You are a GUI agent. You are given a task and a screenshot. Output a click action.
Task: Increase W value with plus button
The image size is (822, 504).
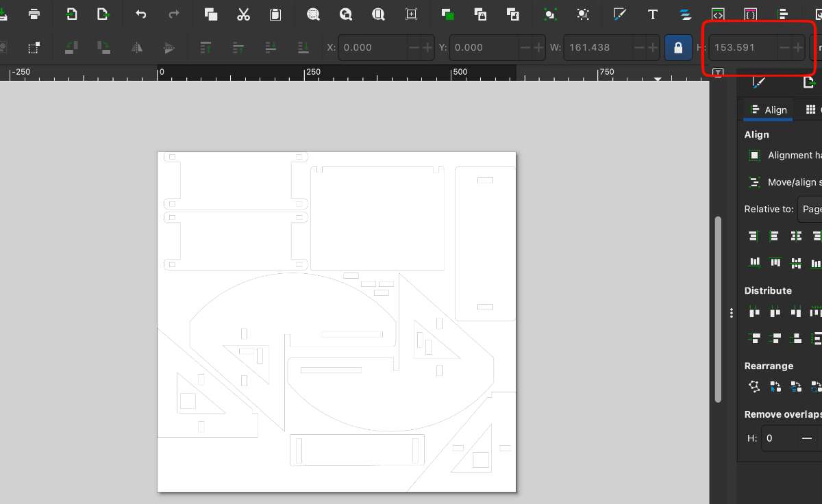(652, 47)
